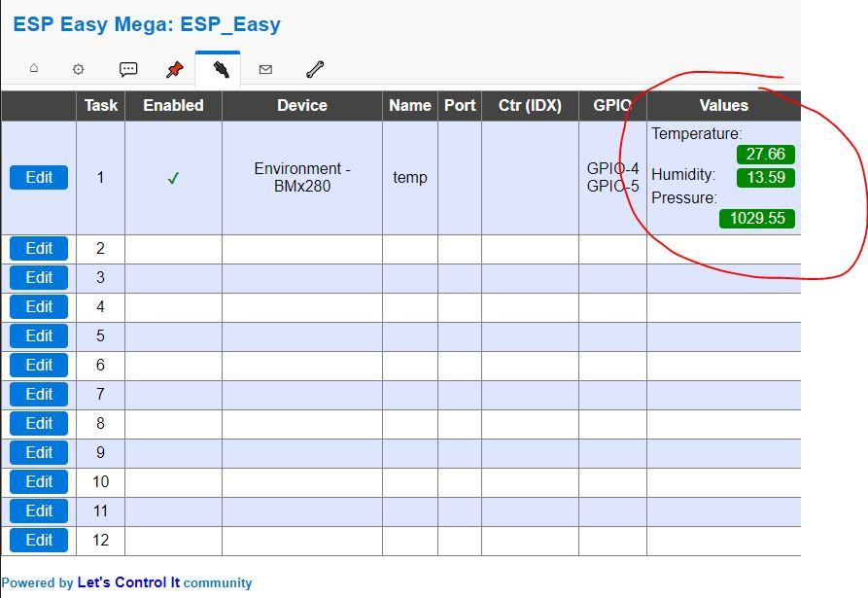Click the GPIO column header
This screenshot has height=598, width=868.
click(612, 105)
